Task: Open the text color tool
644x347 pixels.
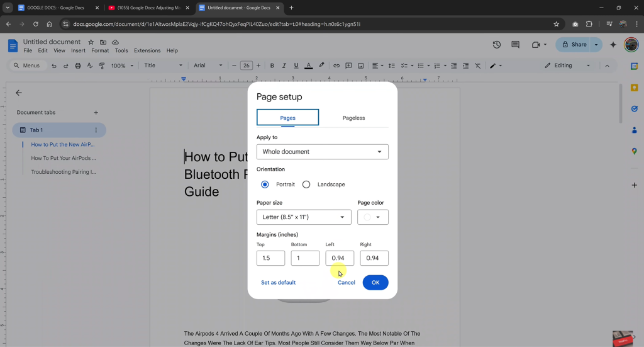Action: point(308,65)
